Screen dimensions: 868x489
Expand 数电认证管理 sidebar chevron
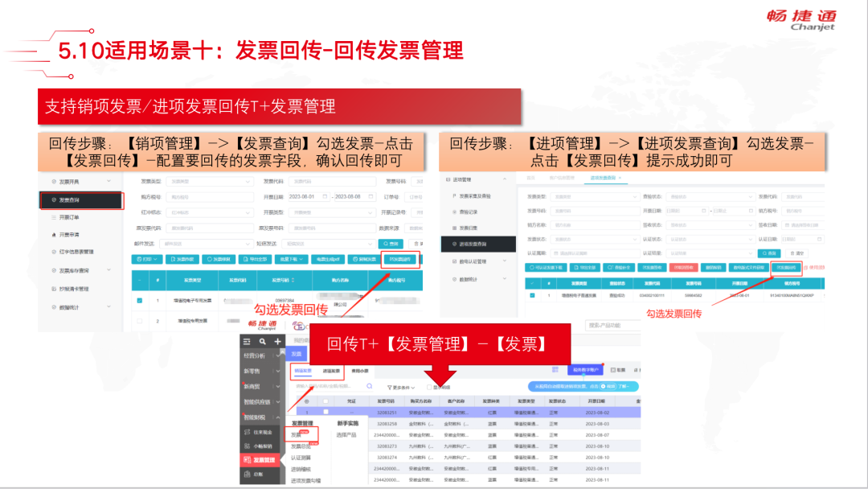504,261
